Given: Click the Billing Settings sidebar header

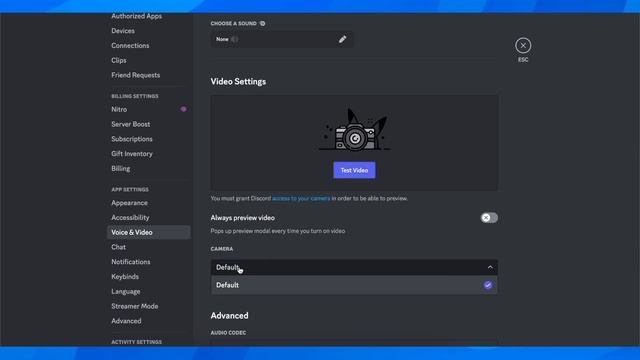Looking at the screenshot, I should coord(135,96).
